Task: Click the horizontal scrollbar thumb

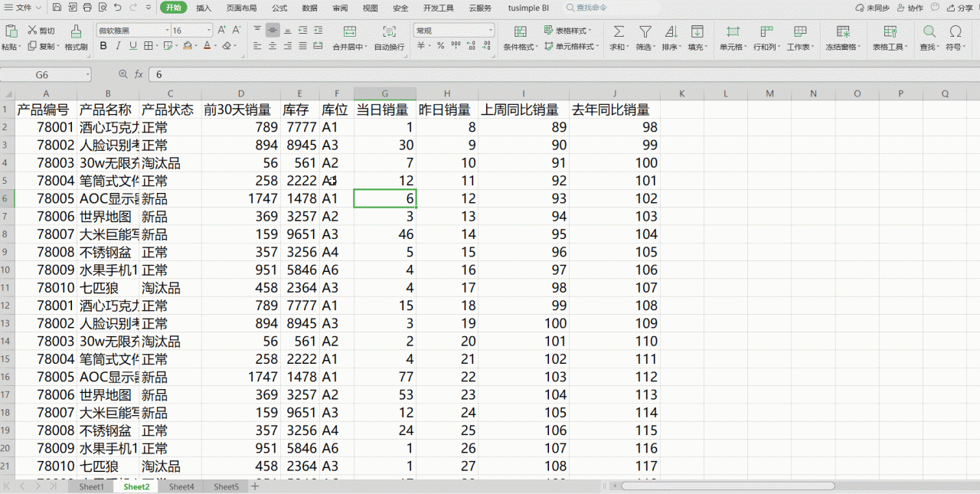Action: pyautogui.click(x=727, y=486)
